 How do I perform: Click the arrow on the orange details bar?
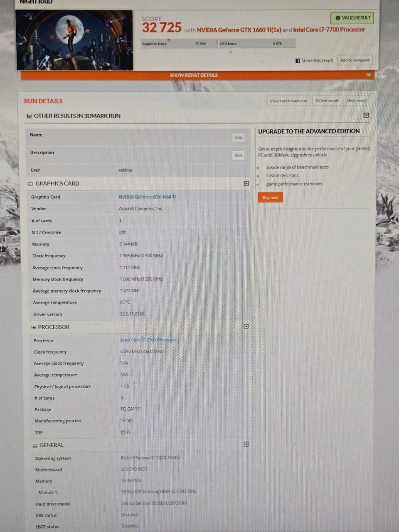(x=368, y=75)
